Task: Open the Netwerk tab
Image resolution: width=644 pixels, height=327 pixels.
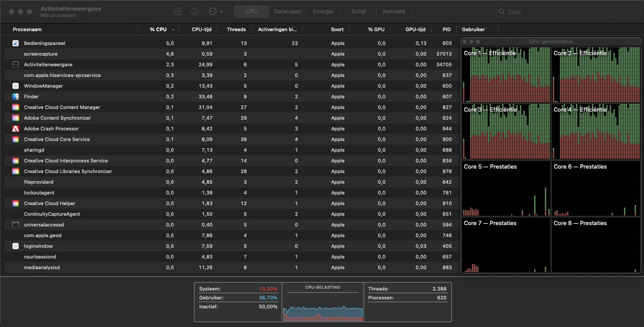Action: click(394, 12)
